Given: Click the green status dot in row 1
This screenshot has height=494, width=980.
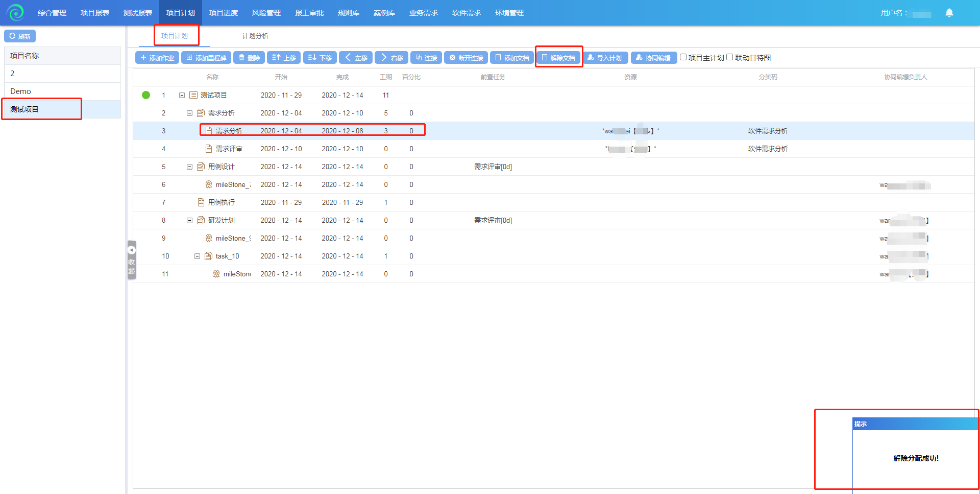Looking at the screenshot, I should point(146,95).
